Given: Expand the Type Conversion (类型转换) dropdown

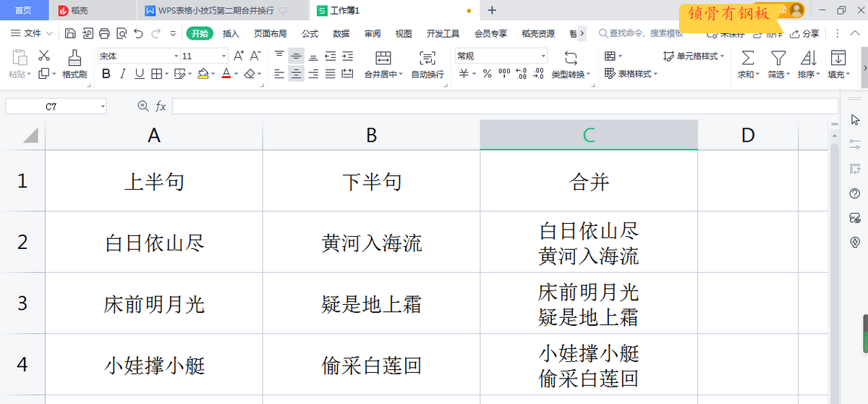Looking at the screenshot, I should [x=589, y=75].
